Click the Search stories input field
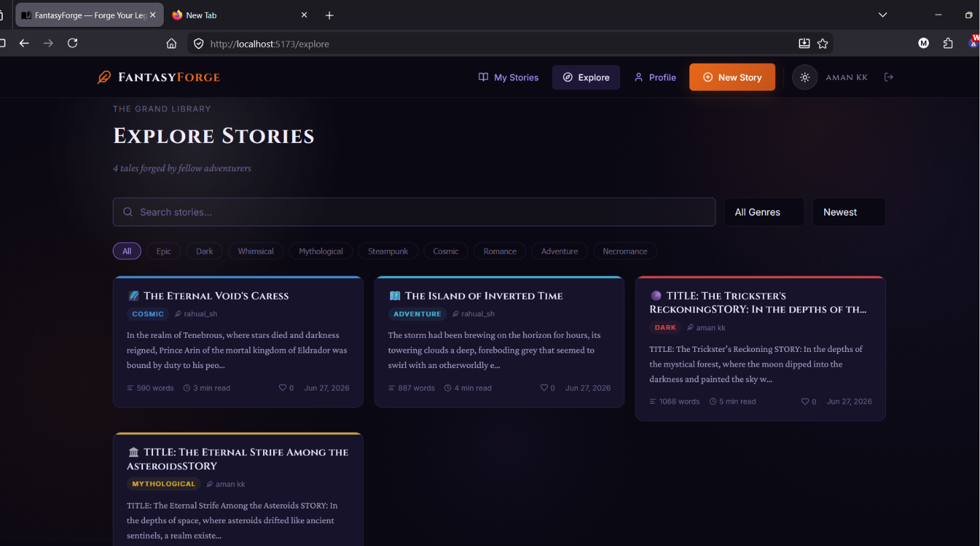 [414, 212]
